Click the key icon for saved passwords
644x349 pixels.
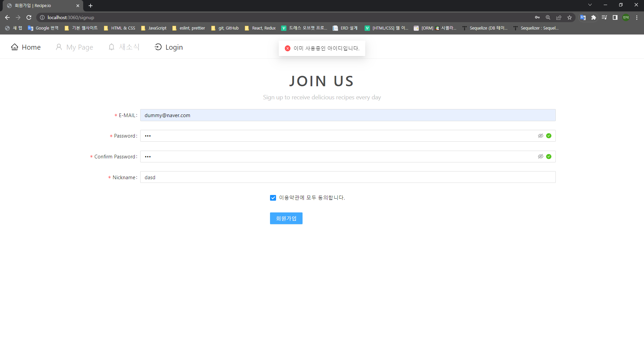[x=537, y=17]
